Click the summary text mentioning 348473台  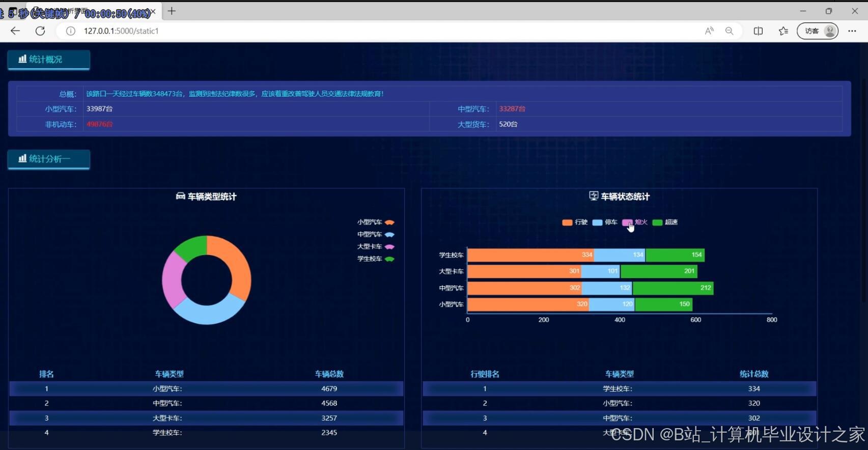point(235,94)
